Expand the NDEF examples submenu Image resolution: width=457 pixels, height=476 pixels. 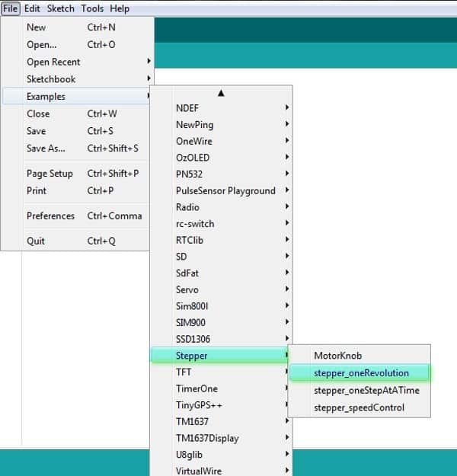tap(222, 108)
